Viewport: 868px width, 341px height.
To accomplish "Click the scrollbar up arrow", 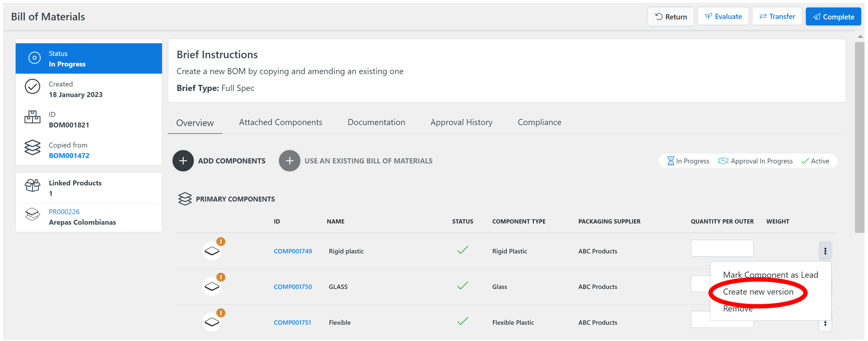I will (860, 36).
